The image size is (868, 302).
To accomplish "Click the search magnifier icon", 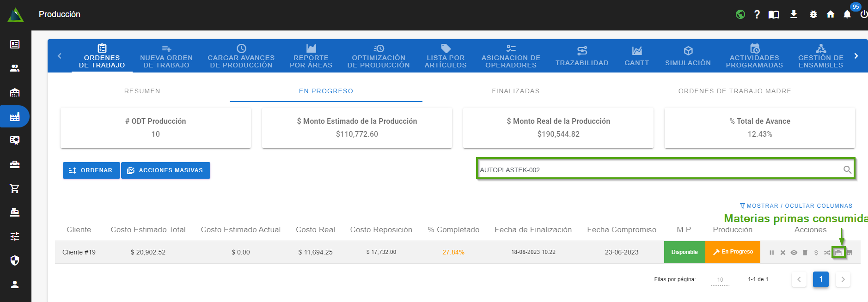I will pos(847,170).
